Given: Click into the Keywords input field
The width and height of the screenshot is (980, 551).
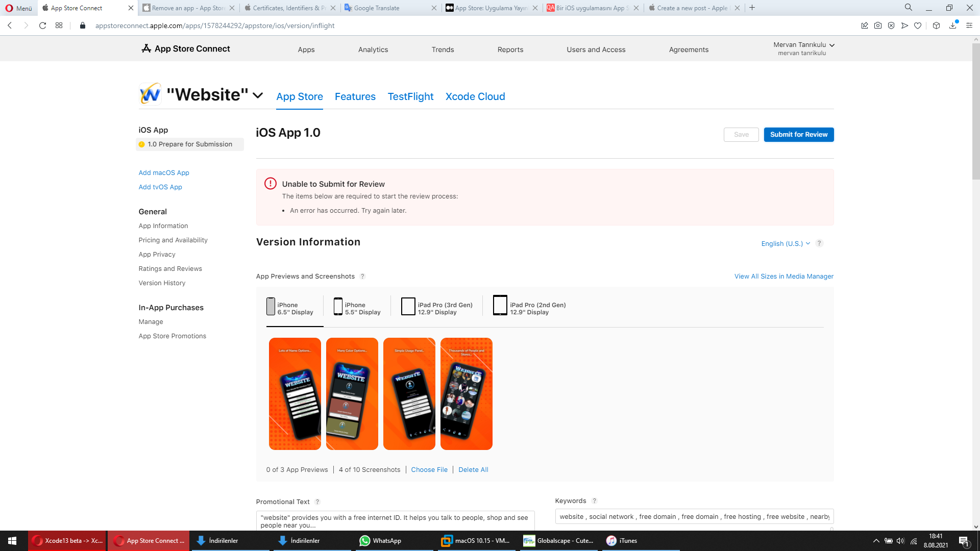Looking at the screenshot, I should (x=694, y=516).
